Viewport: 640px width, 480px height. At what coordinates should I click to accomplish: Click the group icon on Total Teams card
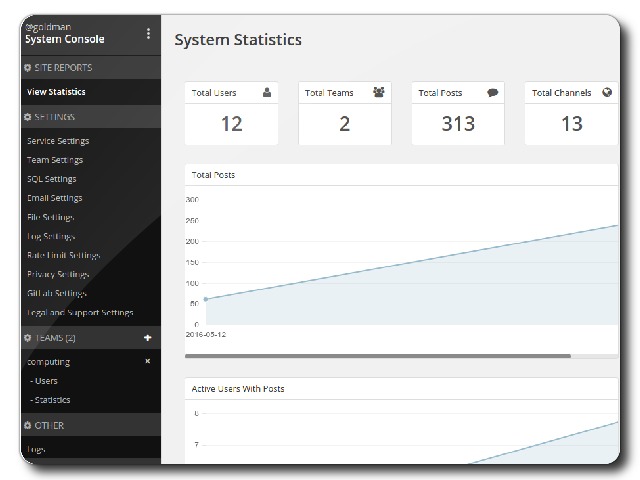point(378,93)
